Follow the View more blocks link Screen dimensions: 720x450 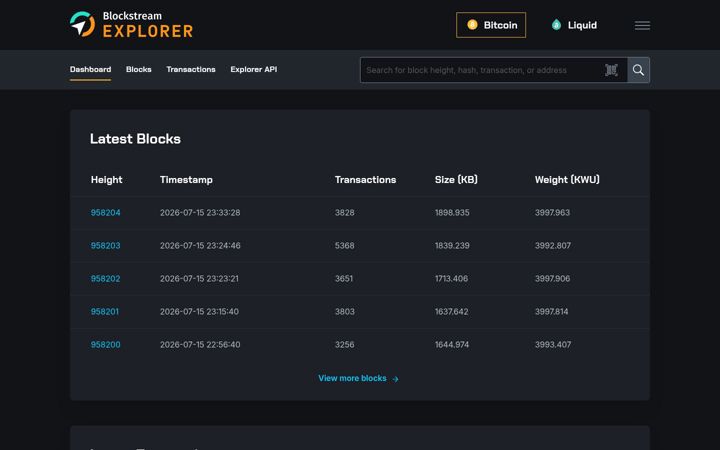pos(358,378)
